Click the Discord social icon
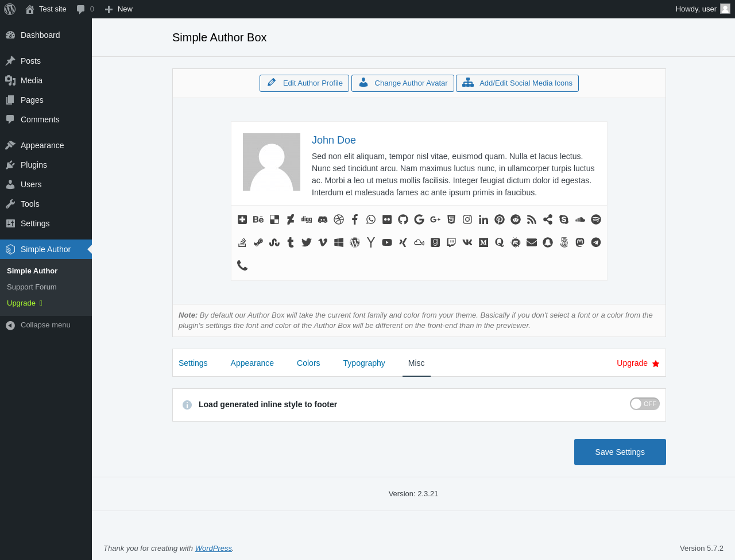This screenshot has width=735, height=560. coord(323,219)
